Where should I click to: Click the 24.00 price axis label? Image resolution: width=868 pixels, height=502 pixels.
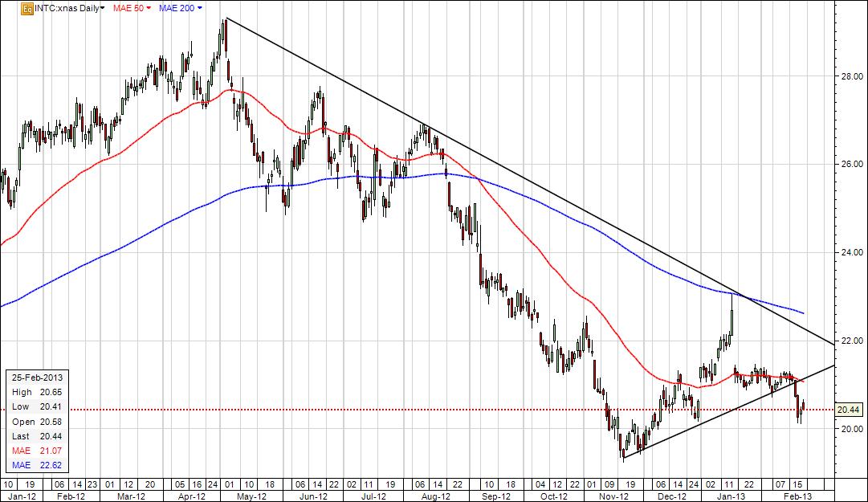[851, 252]
